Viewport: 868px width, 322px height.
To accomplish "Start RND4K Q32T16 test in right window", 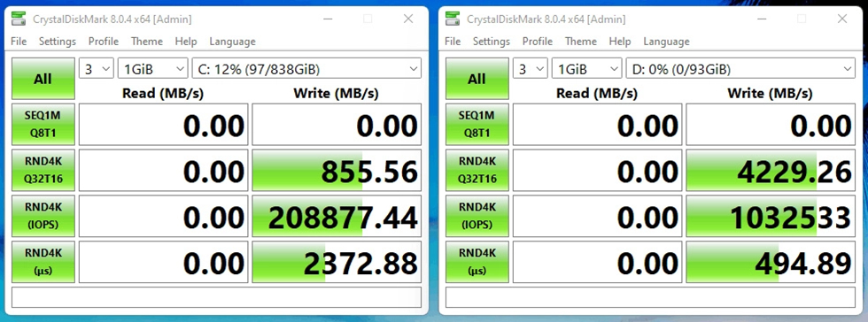I will click(477, 170).
